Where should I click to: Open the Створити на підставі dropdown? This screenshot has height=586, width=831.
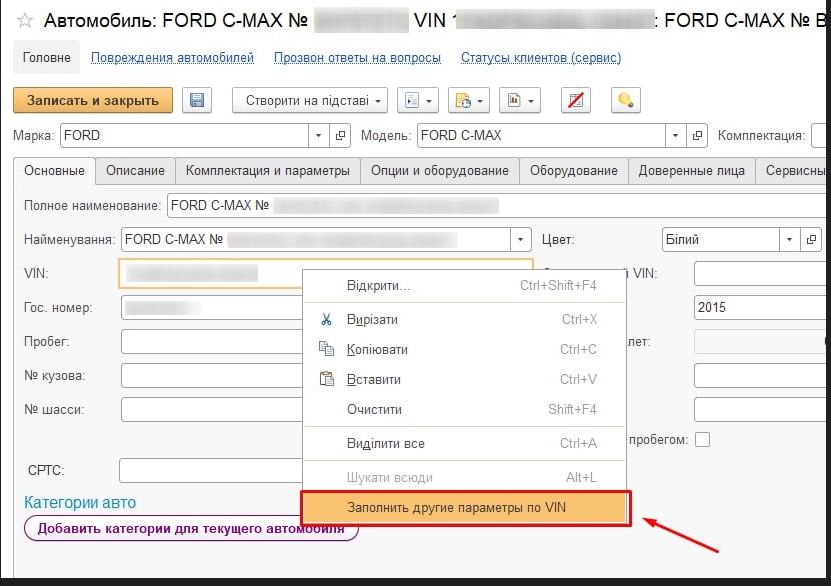(310, 100)
